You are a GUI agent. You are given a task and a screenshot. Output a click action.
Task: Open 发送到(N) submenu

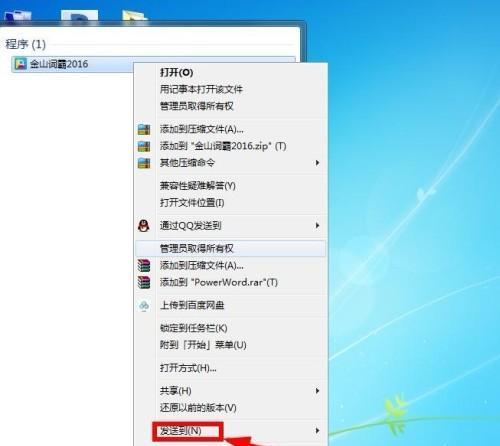(x=230, y=431)
